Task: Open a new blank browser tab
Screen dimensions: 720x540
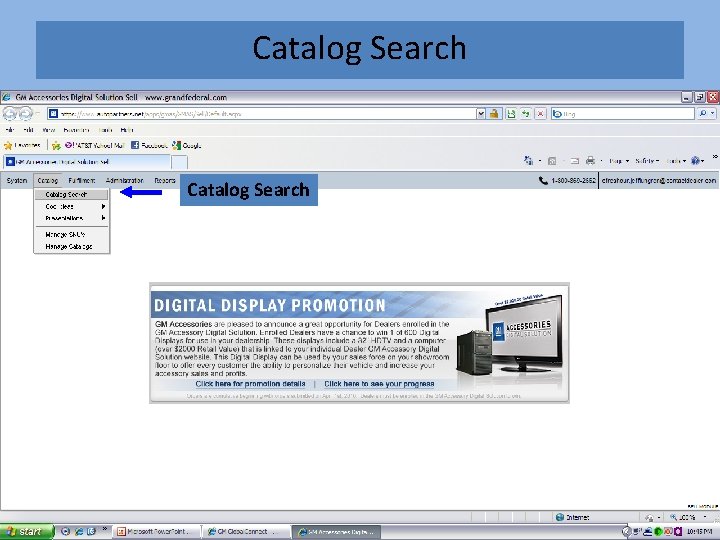Action: [179, 162]
